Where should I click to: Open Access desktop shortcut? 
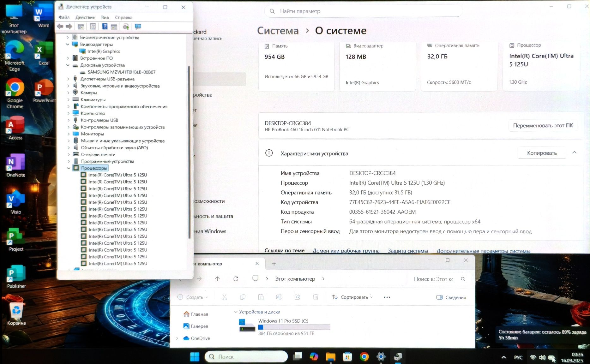pyautogui.click(x=15, y=128)
